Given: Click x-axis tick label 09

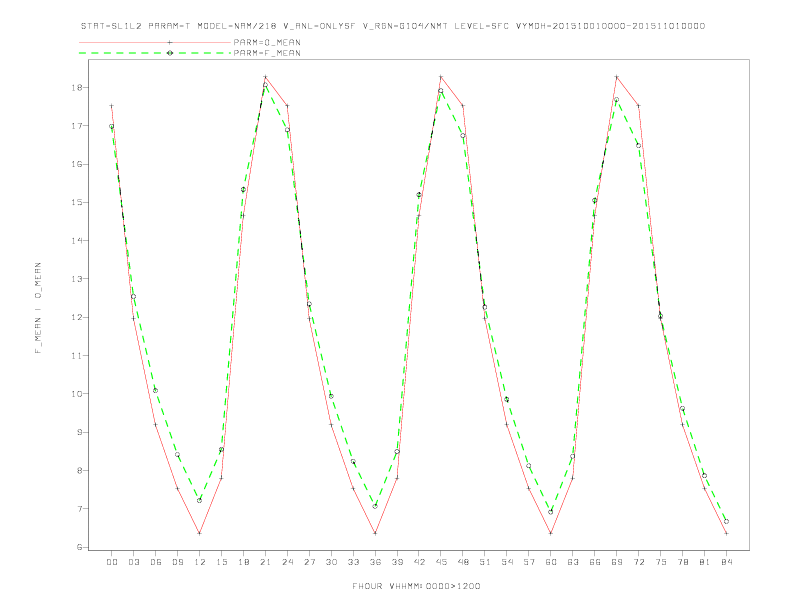Looking at the screenshot, I should (177, 562).
